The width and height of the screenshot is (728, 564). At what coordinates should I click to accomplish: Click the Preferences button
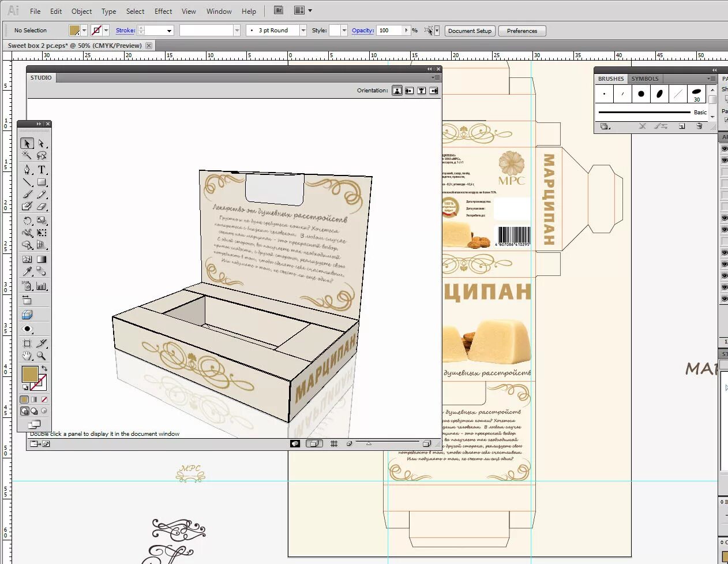522,31
